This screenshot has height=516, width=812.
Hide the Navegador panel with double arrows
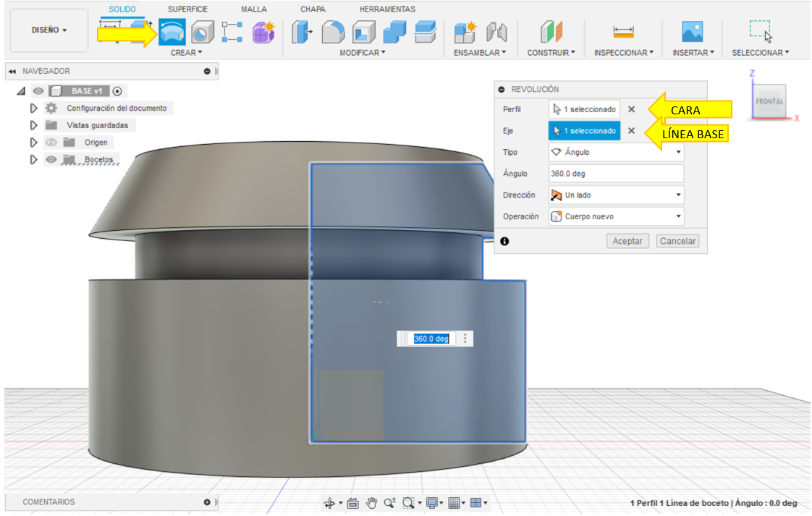point(12,72)
